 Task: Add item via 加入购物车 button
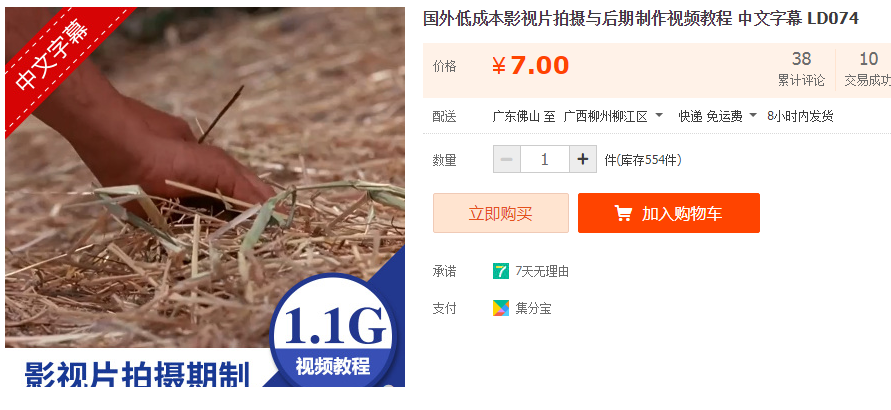(x=669, y=213)
